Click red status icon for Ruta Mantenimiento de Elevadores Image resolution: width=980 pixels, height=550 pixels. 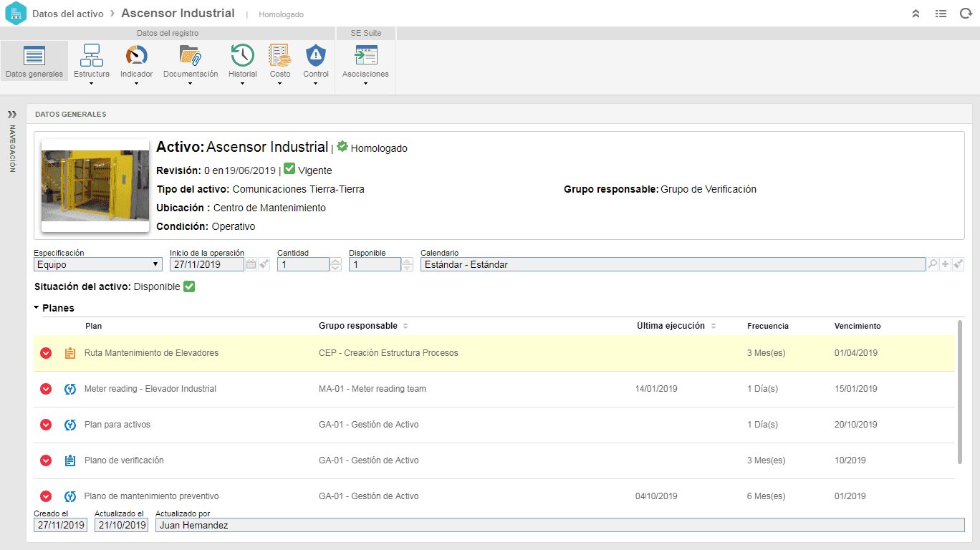coord(46,353)
